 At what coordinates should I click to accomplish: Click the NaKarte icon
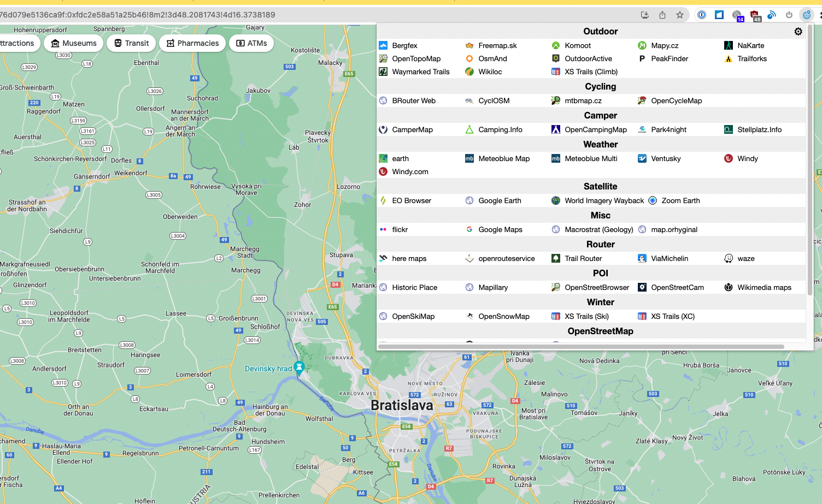[x=729, y=45]
